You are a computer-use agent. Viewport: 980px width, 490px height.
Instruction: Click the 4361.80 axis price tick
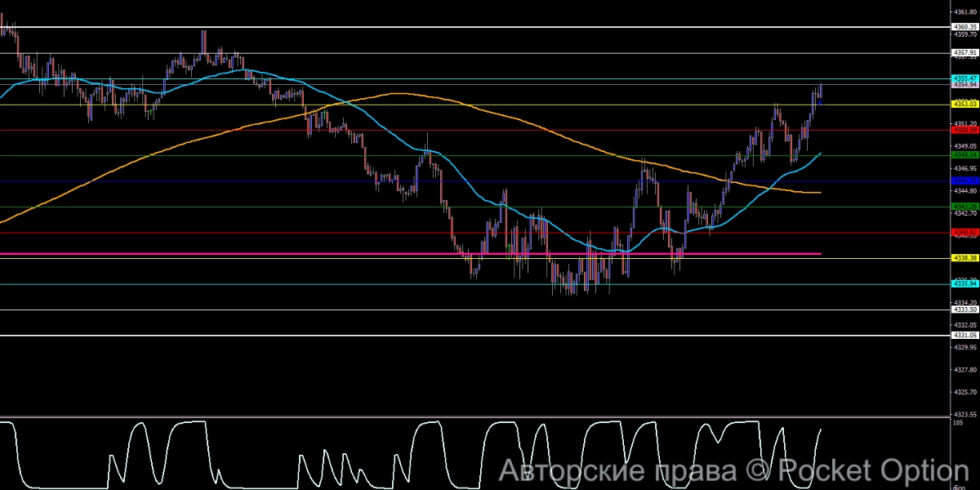pos(964,12)
